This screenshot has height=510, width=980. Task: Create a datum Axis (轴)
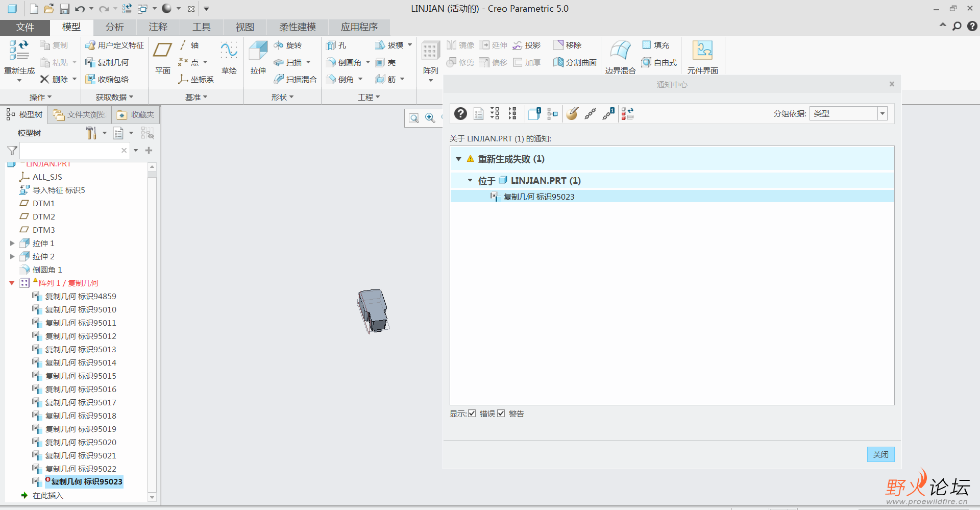click(189, 45)
